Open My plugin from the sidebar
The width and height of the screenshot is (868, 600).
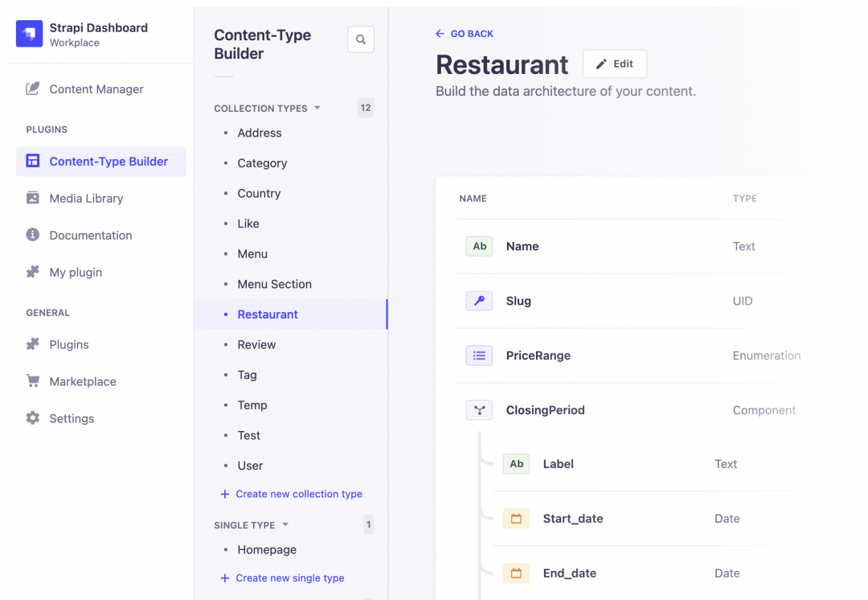click(76, 272)
